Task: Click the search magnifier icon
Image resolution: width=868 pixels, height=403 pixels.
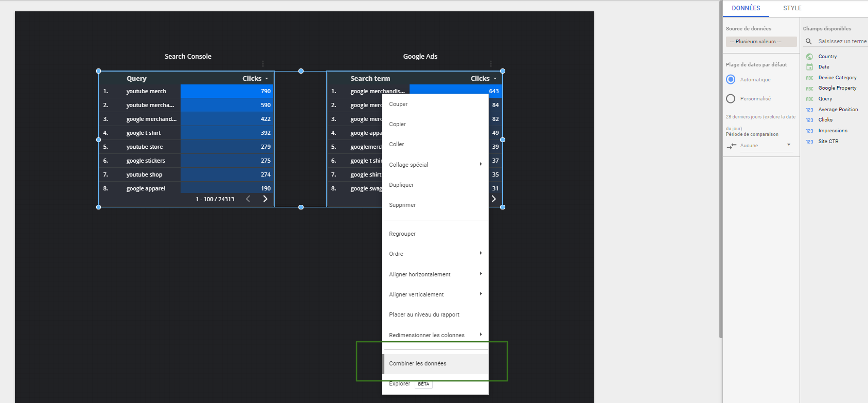Action: coord(809,41)
